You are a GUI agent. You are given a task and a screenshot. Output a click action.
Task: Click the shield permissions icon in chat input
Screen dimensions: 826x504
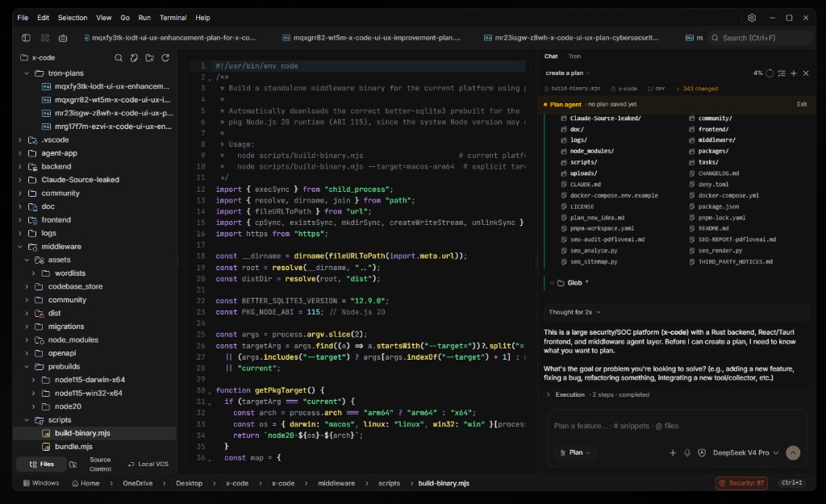click(702, 453)
